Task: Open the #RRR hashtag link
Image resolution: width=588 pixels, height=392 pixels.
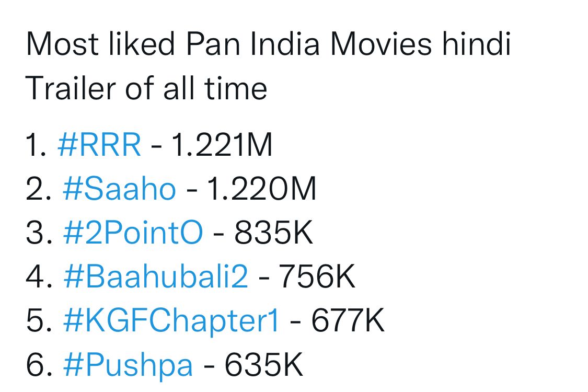Action: coord(99,145)
